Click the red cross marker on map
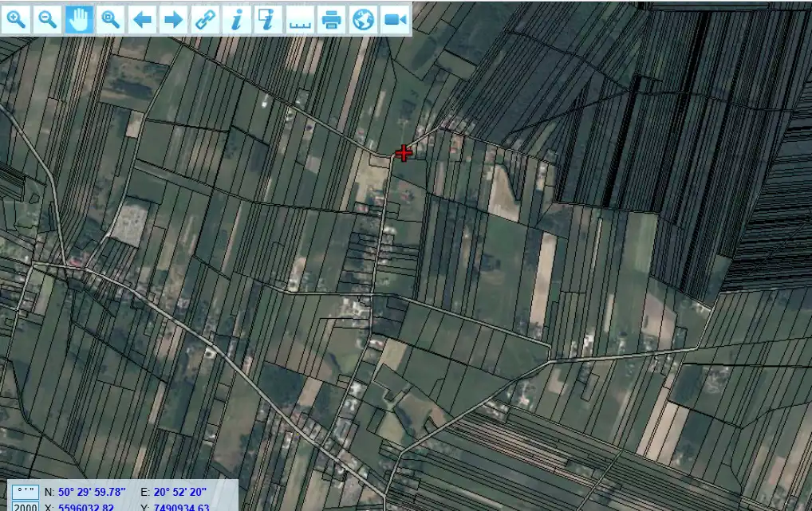 (x=404, y=153)
